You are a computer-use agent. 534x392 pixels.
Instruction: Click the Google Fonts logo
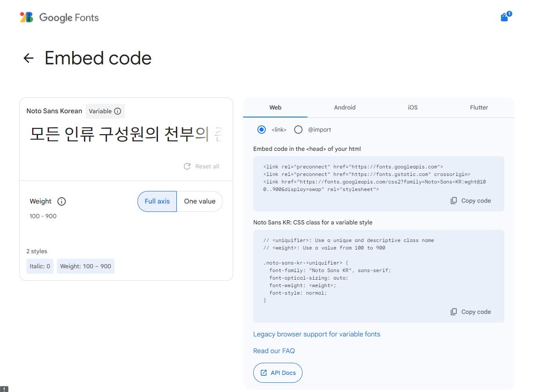(x=59, y=18)
